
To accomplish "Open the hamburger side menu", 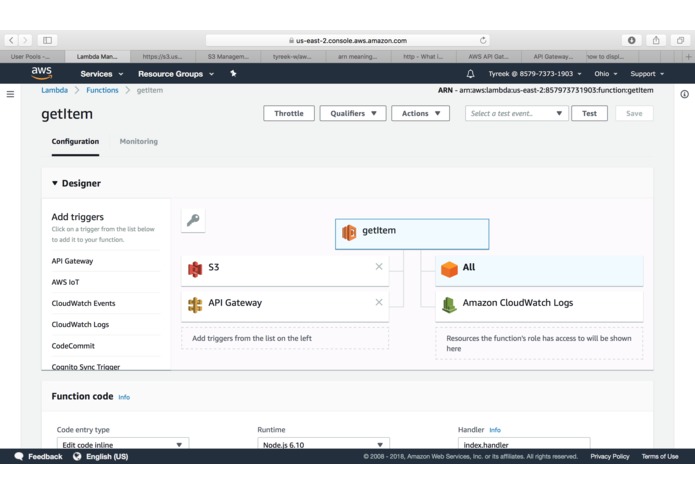I will 10,94.
